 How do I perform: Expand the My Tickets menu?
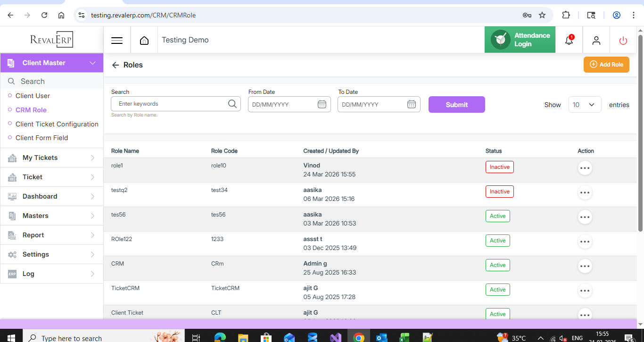pyautogui.click(x=52, y=158)
